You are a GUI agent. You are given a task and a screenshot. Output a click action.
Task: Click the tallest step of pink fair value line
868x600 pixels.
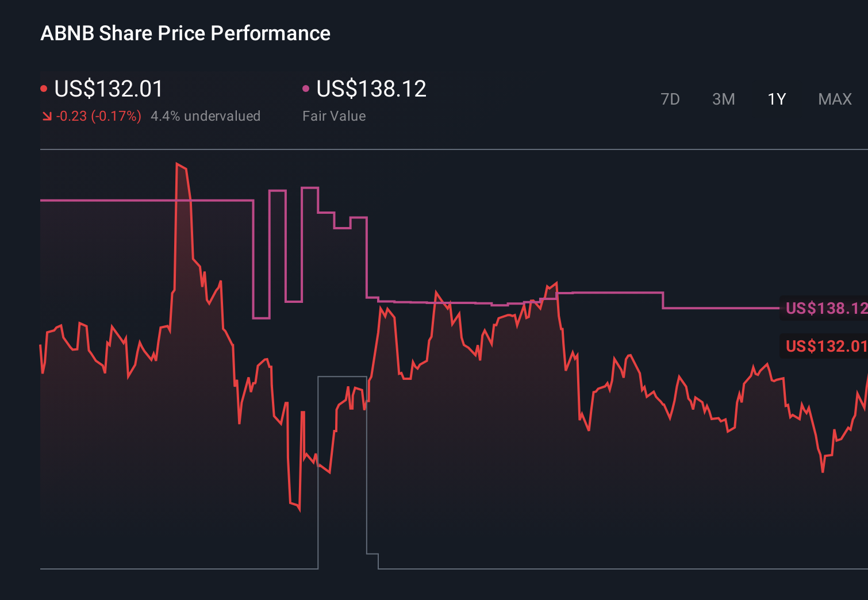pos(310,188)
